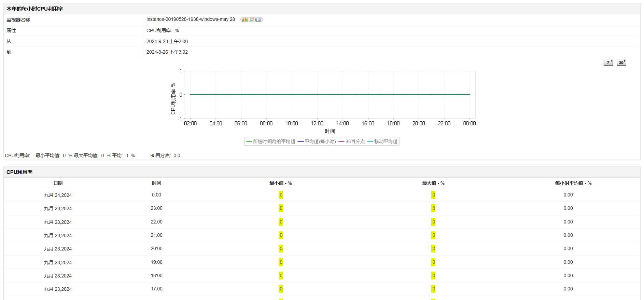Click the 时间 axis label under chart

click(330, 131)
